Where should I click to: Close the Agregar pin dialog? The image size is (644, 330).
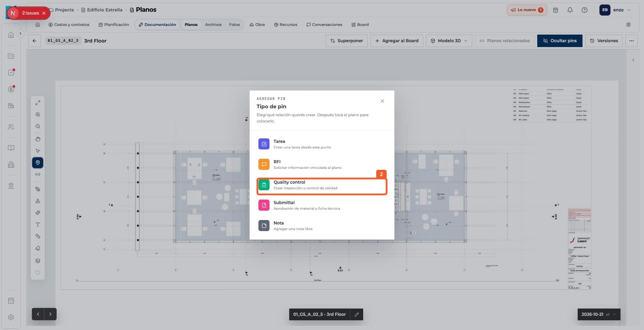tap(382, 101)
